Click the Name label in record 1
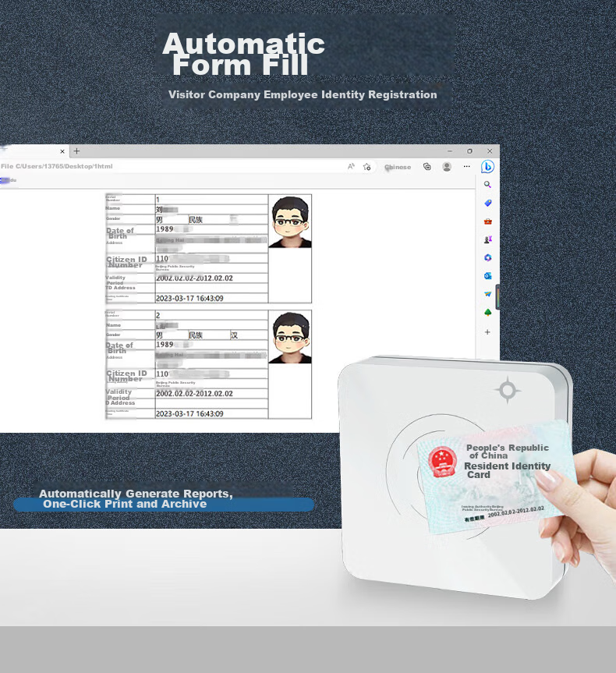This screenshot has width=616, height=673. (113, 208)
